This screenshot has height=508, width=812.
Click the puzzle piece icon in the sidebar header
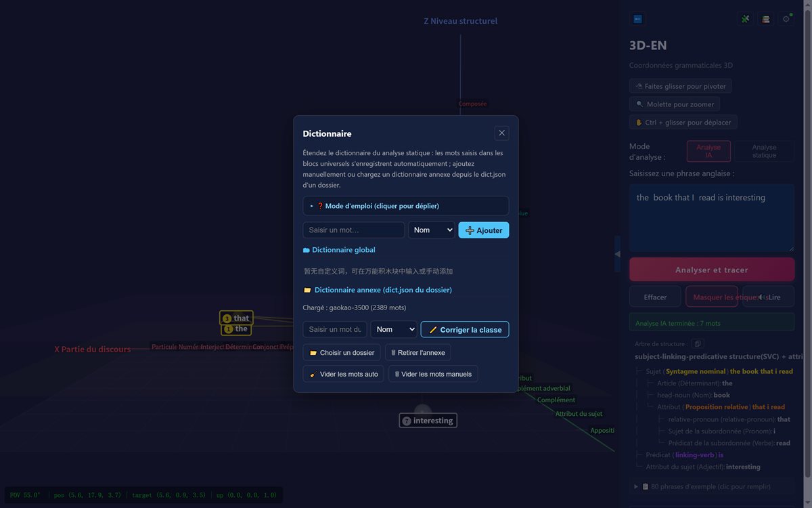[x=746, y=19]
